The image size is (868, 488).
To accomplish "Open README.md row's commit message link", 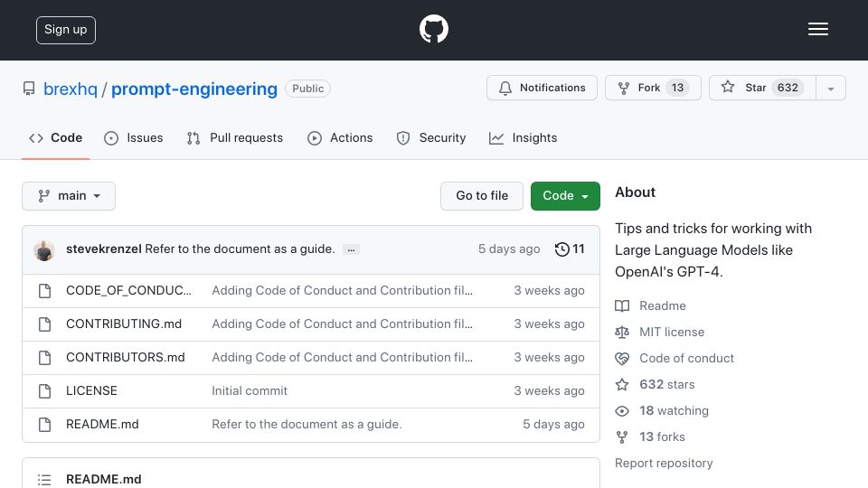I will (x=307, y=425).
